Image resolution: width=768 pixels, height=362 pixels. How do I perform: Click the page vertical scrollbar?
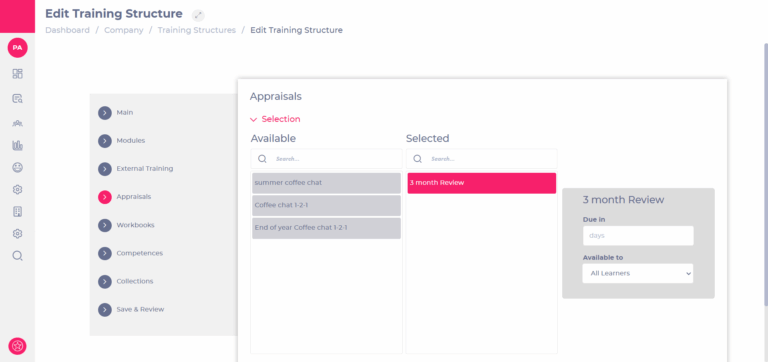pos(766,175)
